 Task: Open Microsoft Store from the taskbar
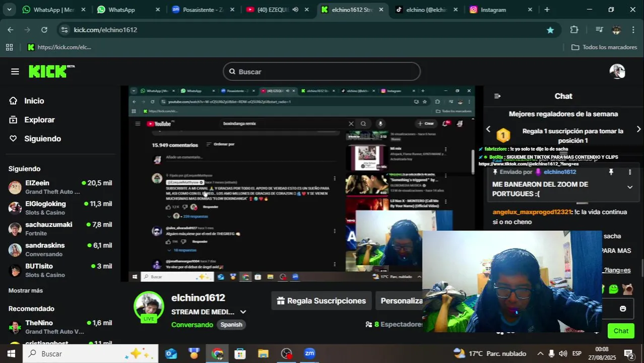240,353
